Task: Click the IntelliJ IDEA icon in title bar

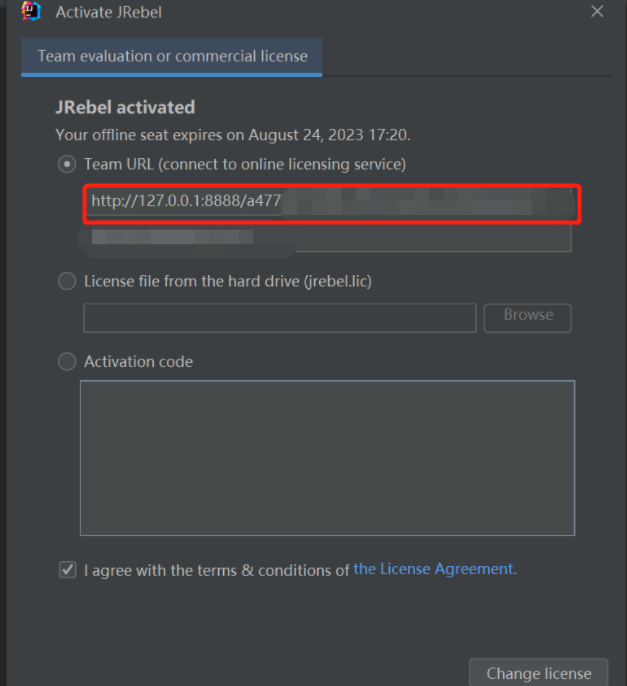Action: 30,12
